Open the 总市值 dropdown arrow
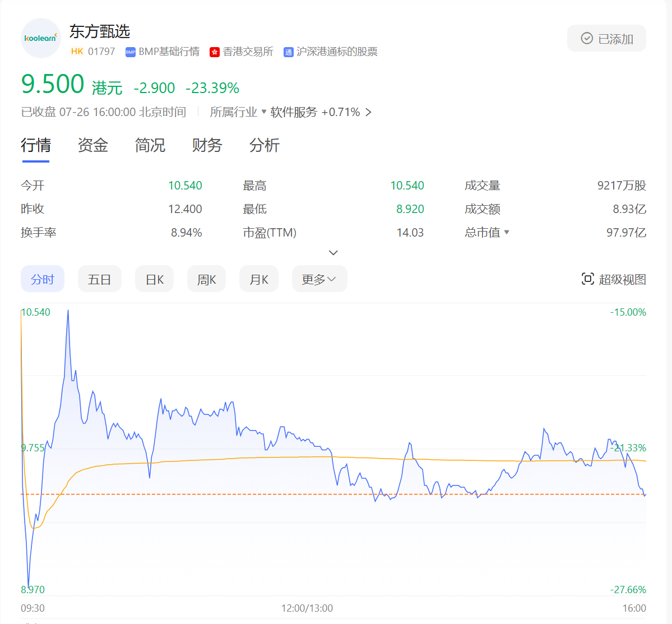Viewport: 672px width, 624px height. coord(507,232)
